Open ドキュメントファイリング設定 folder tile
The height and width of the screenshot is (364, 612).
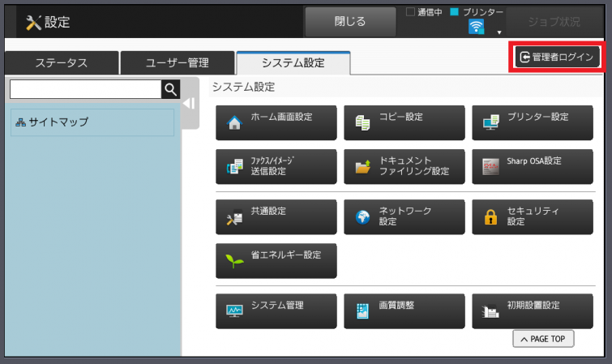(404, 166)
